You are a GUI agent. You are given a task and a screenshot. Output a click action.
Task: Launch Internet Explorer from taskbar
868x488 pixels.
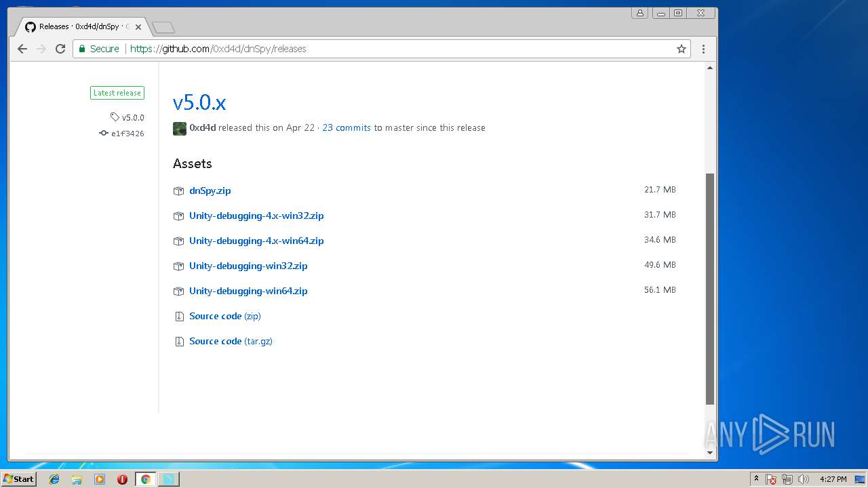click(x=54, y=479)
